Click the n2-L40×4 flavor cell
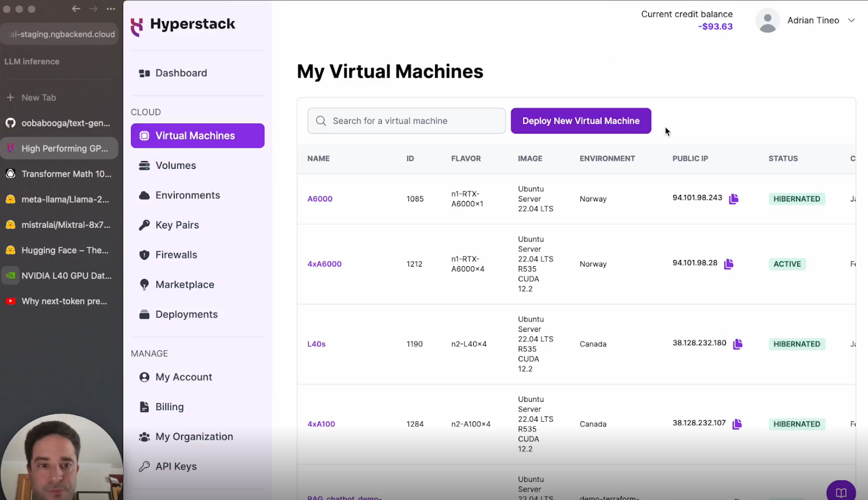Viewport: 868px width, 500px height. 469,344
